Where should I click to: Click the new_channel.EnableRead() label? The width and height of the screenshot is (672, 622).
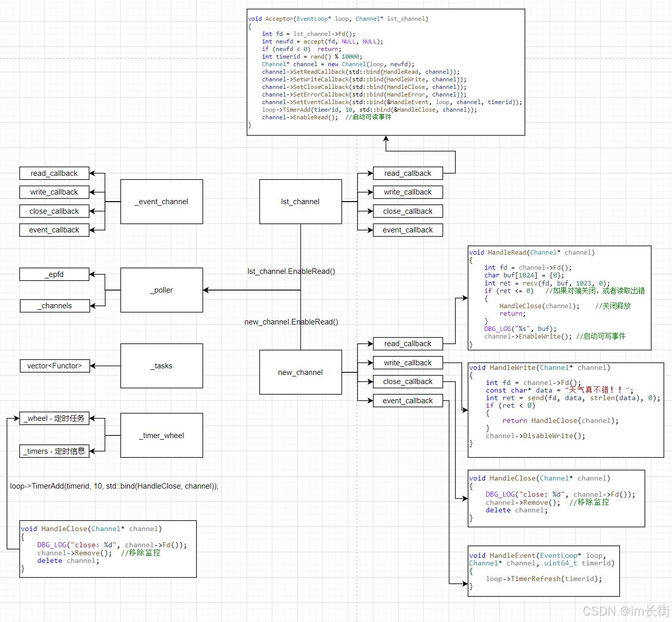291,322
